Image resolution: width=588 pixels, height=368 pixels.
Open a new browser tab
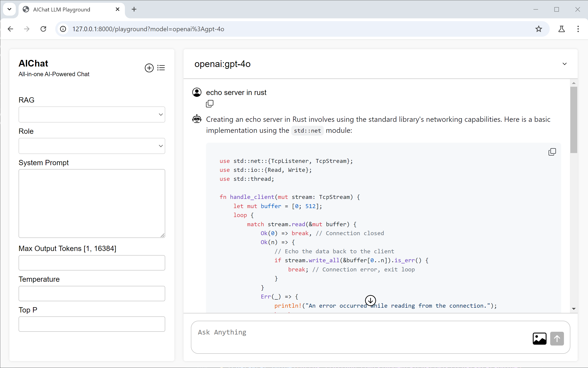pos(134,9)
